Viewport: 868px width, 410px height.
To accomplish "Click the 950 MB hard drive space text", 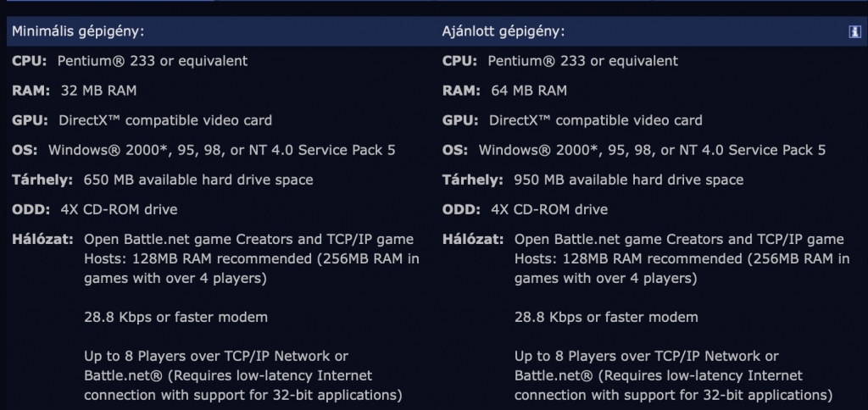I will pyautogui.click(x=628, y=180).
